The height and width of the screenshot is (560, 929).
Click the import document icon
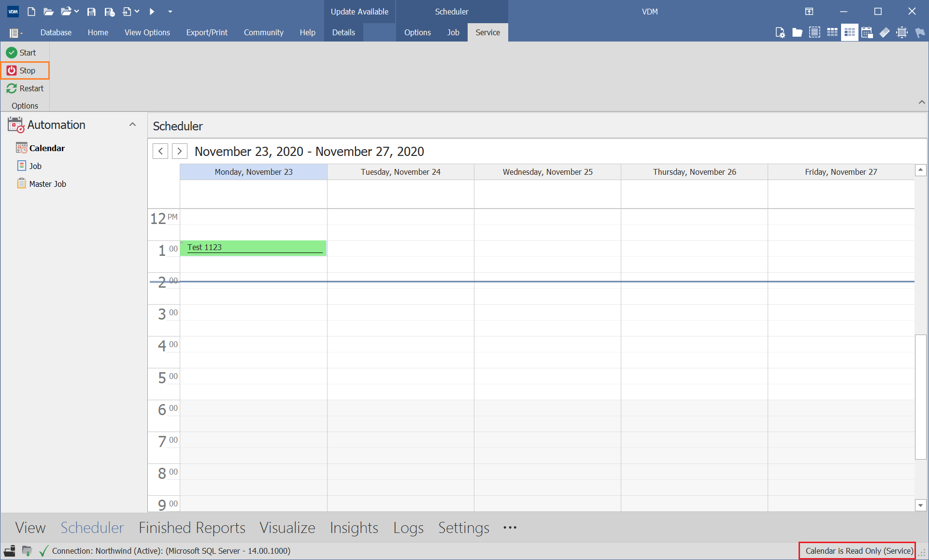127,12
